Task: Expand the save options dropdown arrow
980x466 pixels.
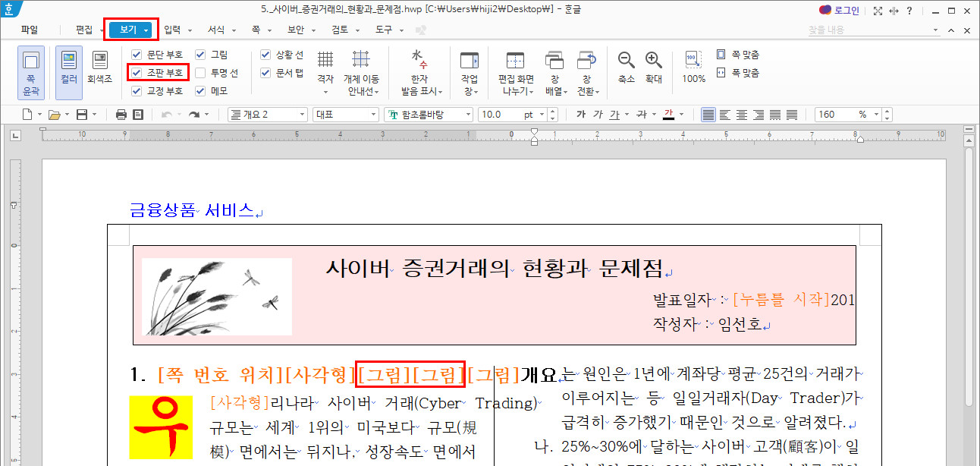Action: click(x=93, y=115)
